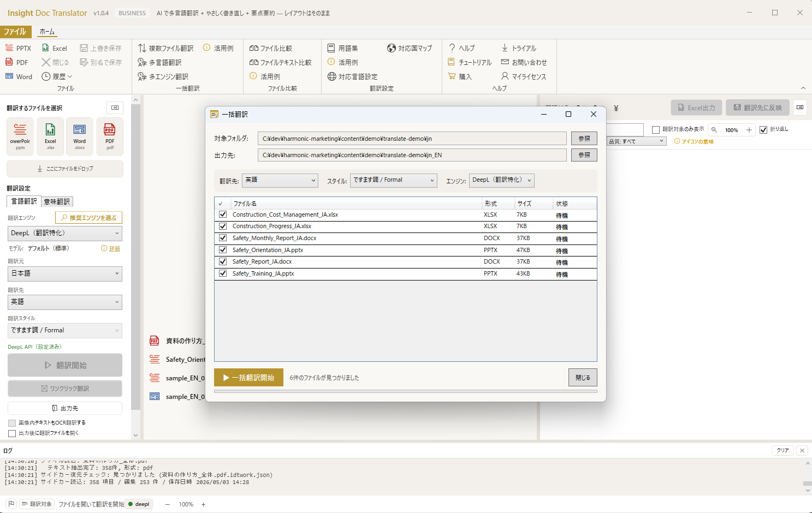Choose the PDF .pdf file tile
The height and width of the screenshot is (513, 812).
pyautogui.click(x=110, y=136)
